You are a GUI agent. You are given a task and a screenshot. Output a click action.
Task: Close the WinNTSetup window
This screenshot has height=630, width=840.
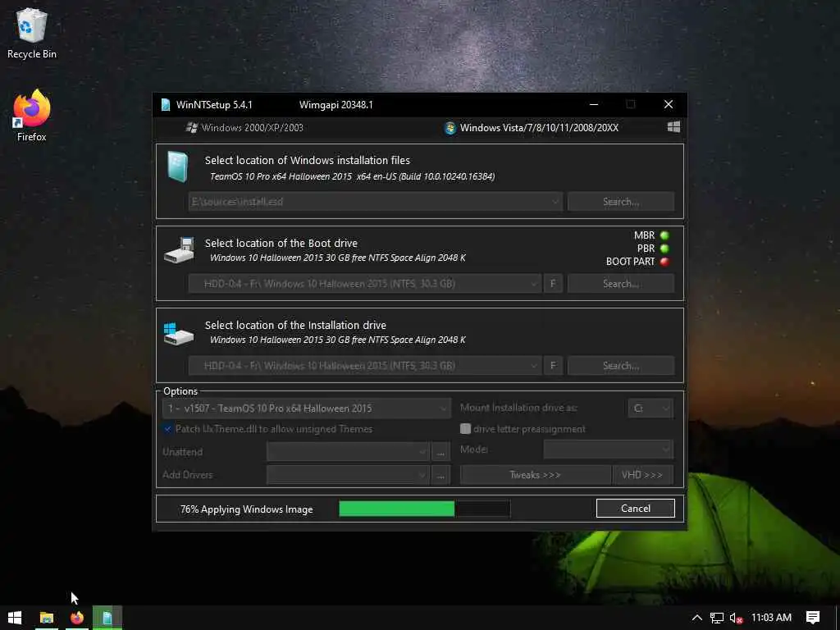pos(668,104)
